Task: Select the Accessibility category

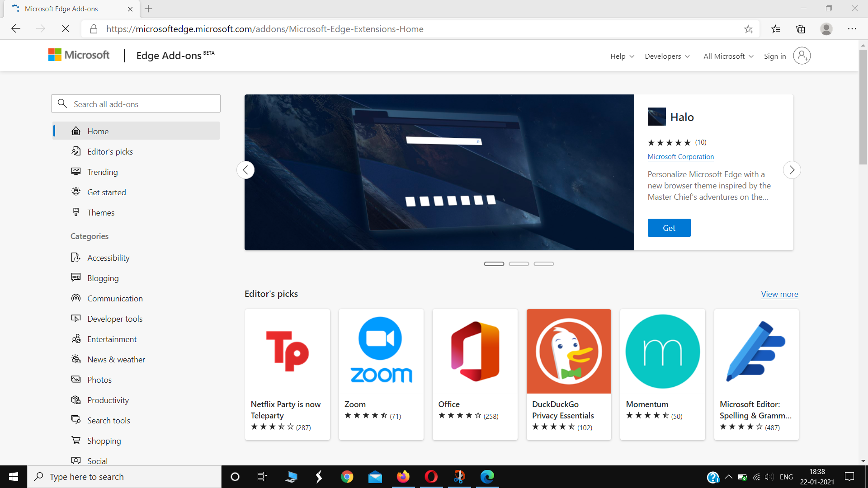Action: (108, 258)
